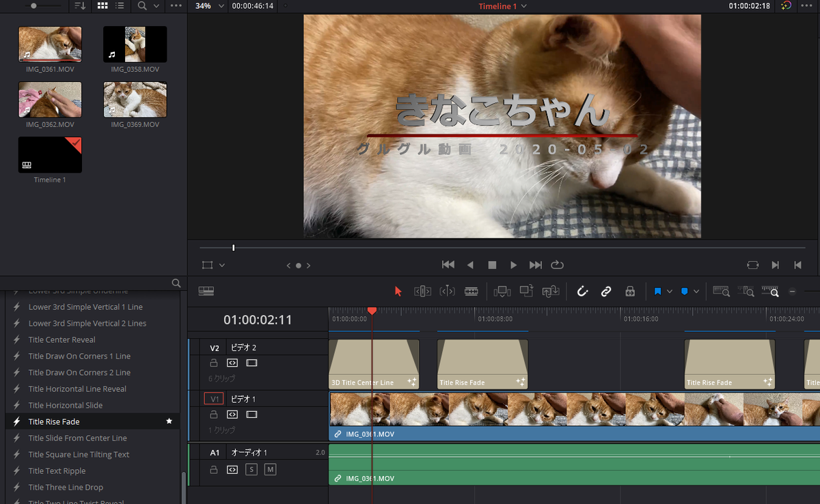Add a blue marker to timeline
Viewport: 820px width, 504px height.
[684, 292]
